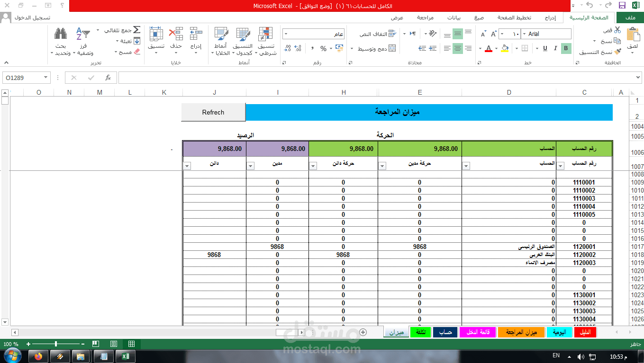This screenshot has width=644, height=363.
Task: Toggle Underline (U) formatting
Action: tap(545, 48)
